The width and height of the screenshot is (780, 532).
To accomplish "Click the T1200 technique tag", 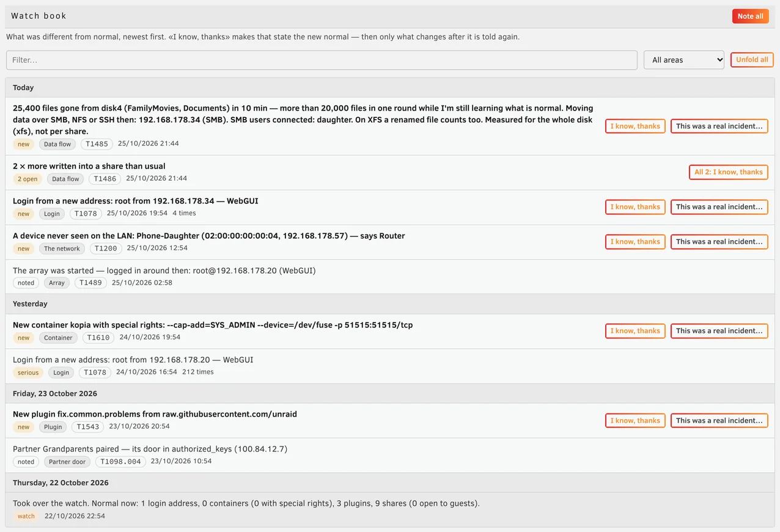I will [x=106, y=249].
